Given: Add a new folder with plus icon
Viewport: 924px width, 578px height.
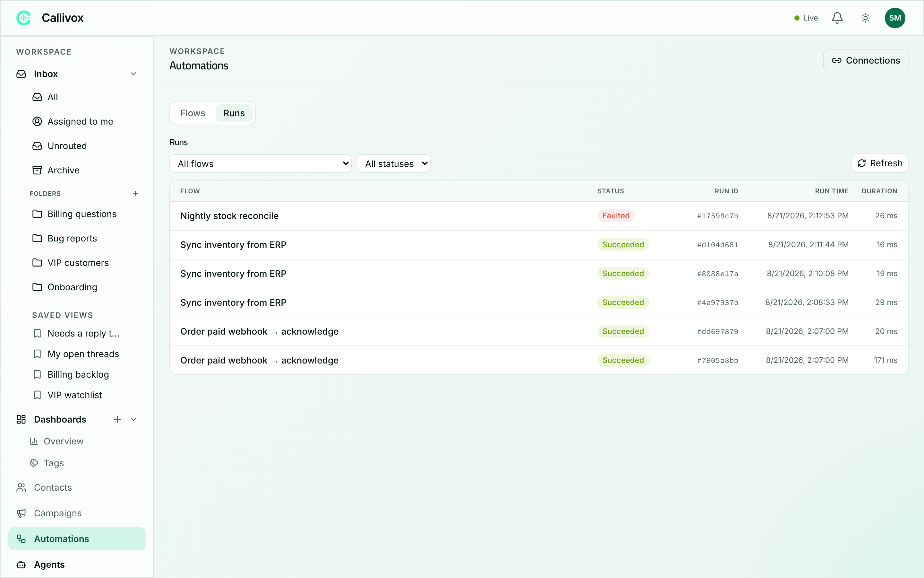Looking at the screenshot, I should pyautogui.click(x=135, y=193).
